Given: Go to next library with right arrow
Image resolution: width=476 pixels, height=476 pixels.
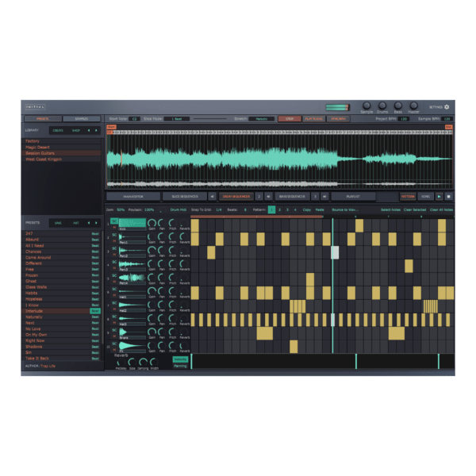Looking at the screenshot, I should (96, 131).
